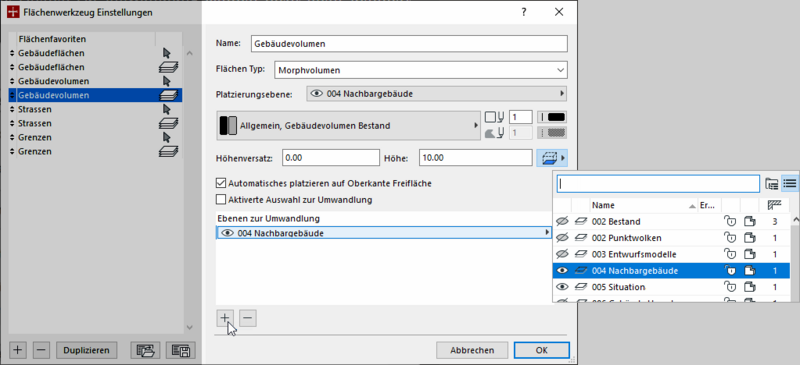Sort layers by Name column header

(x=644, y=205)
